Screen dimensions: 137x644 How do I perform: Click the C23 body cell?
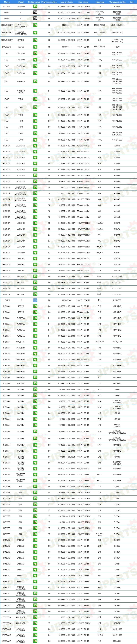coord(100,383)
